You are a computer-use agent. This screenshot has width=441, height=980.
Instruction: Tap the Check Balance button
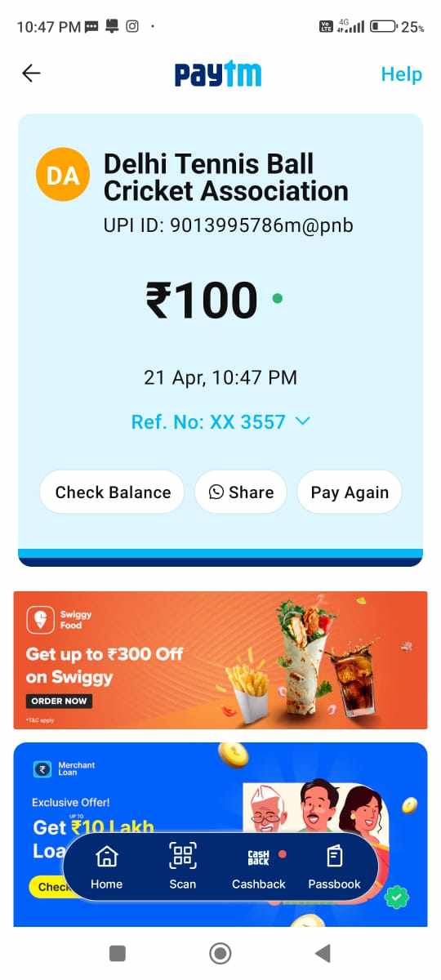pos(113,492)
